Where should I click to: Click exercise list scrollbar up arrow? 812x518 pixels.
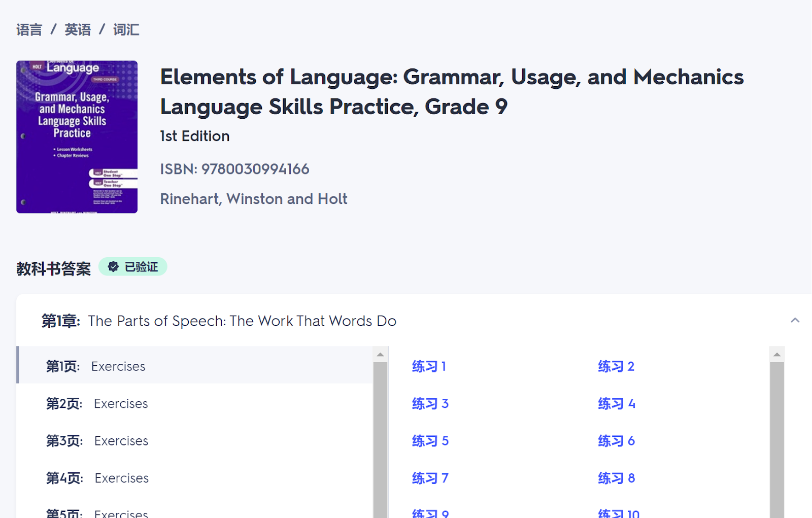click(777, 355)
